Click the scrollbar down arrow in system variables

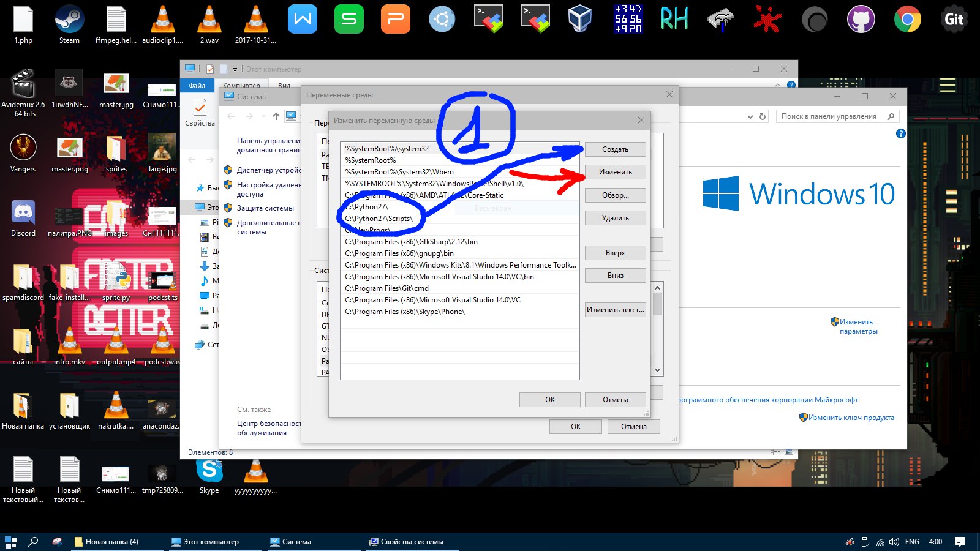(x=657, y=370)
